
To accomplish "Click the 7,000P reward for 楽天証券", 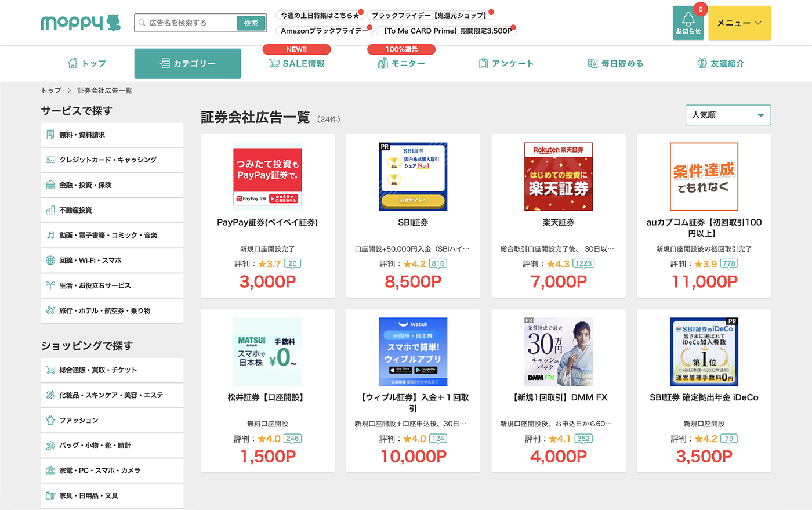I will pos(559,282).
